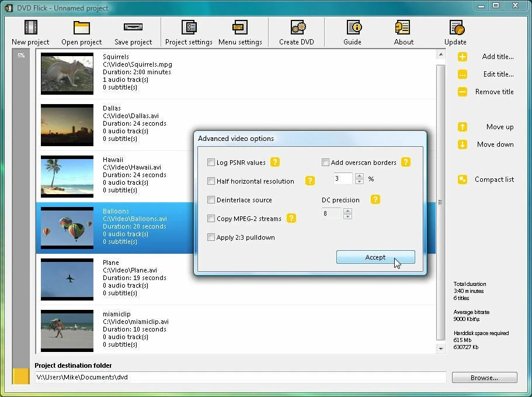
Task: Activate the Compact list icon
Action: [x=461, y=179]
